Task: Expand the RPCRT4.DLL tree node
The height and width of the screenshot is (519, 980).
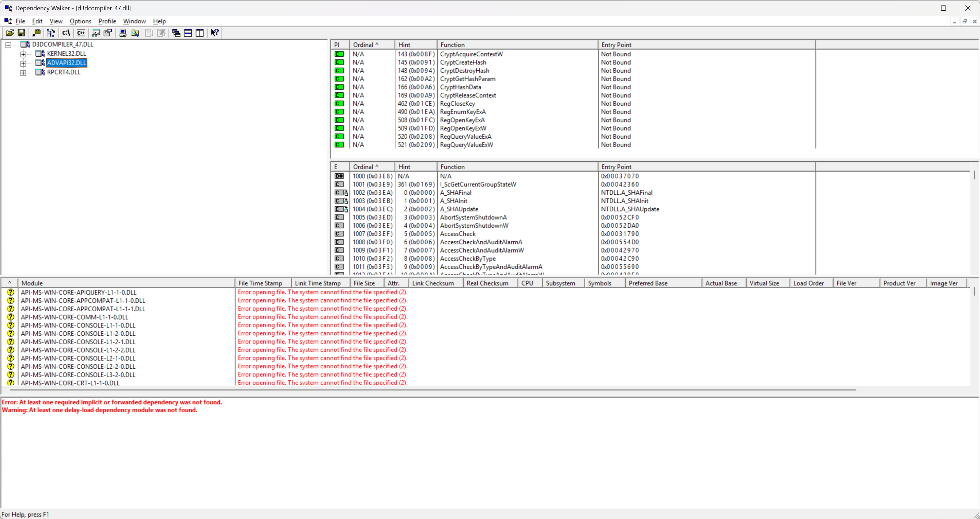Action: (x=24, y=72)
